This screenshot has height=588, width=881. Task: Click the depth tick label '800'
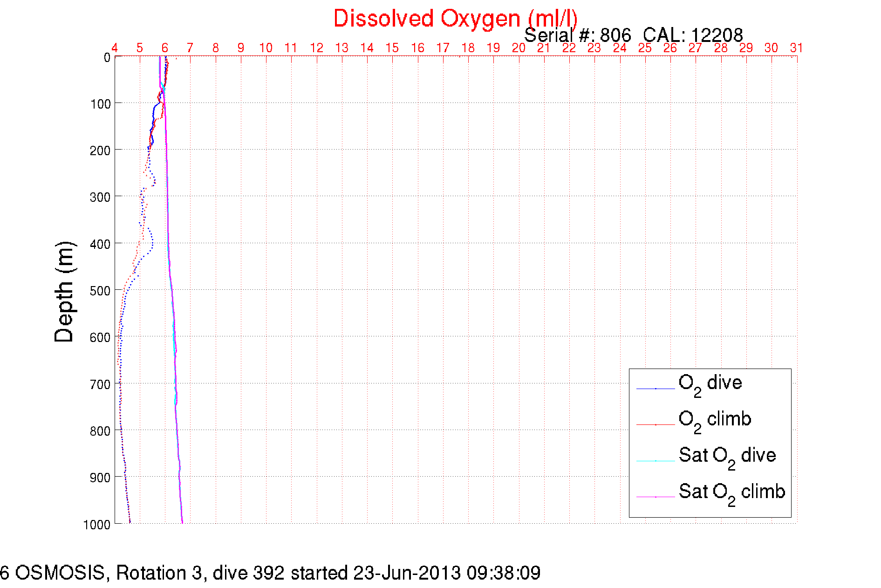click(101, 431)
